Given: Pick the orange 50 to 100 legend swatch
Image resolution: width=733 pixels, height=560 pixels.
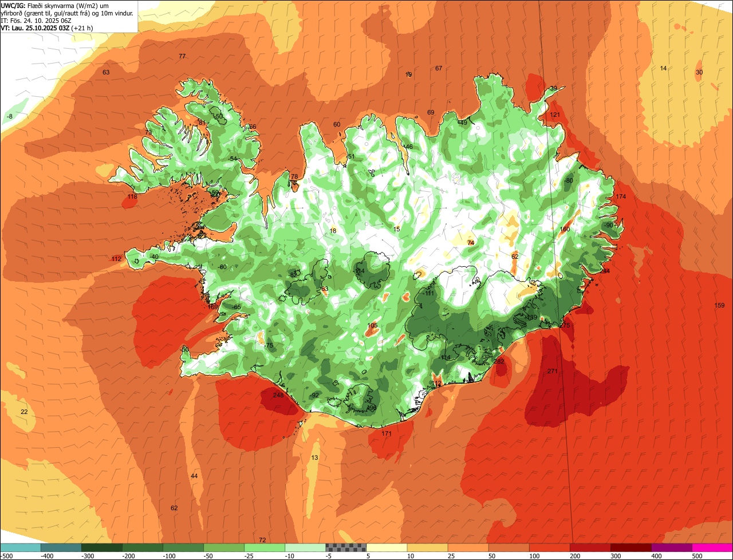Looking at the screenshot, I should pos(509,547).
